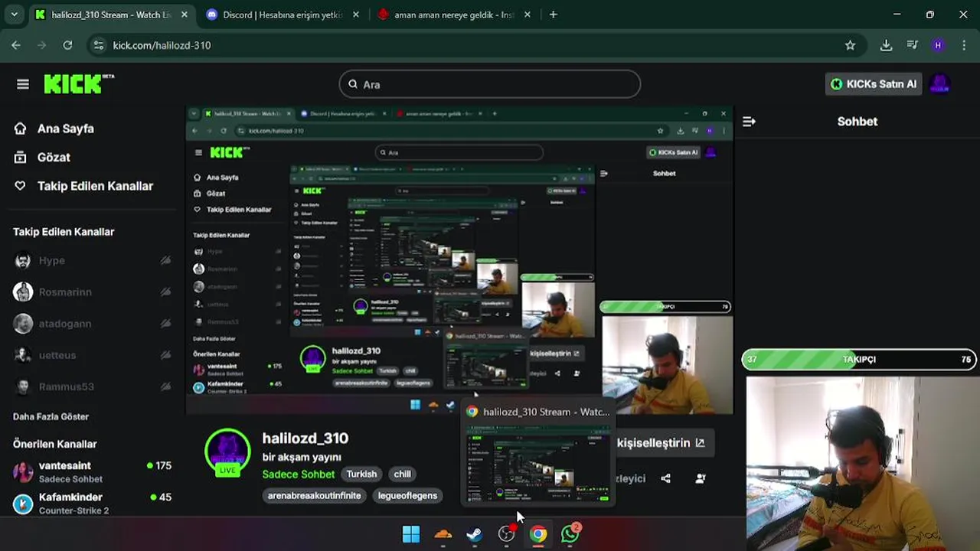Image resolution: width=980 pixels, height=551 pixels.
Task: Open the Kick hamburger sidebar menu
Action: tap(23, 84)
